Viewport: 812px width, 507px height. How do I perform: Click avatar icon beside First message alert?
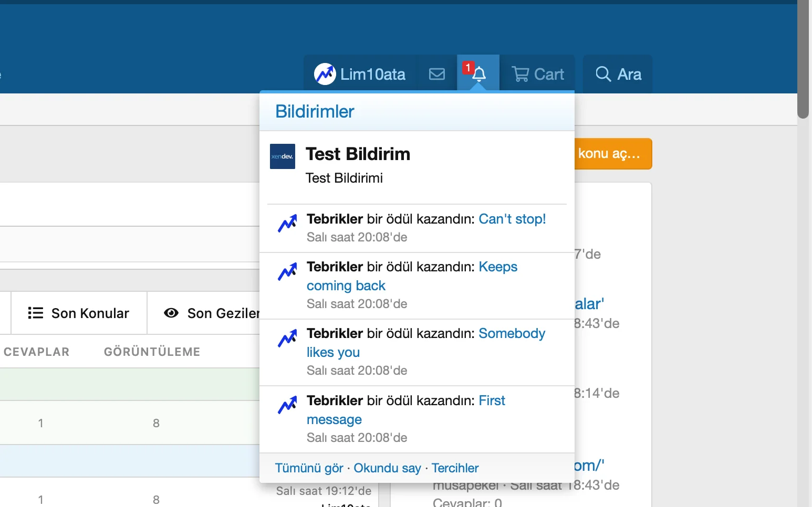pyautogui.click(x=287, y=405)
